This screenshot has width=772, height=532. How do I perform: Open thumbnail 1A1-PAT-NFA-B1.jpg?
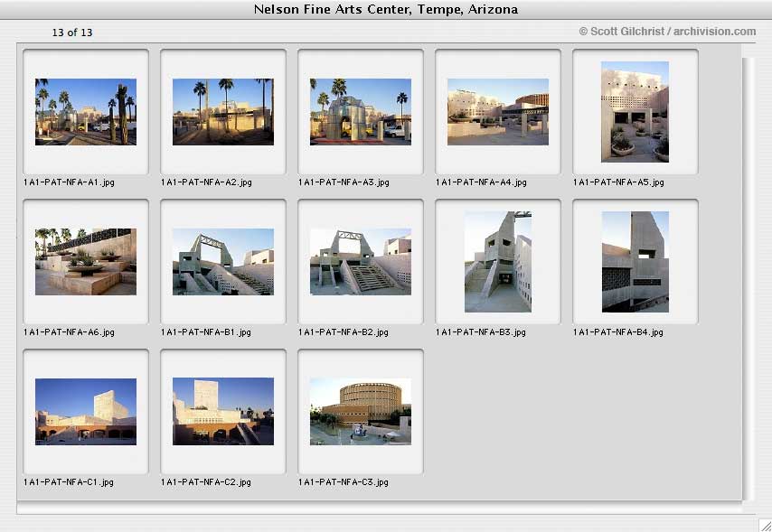[223, 262]
